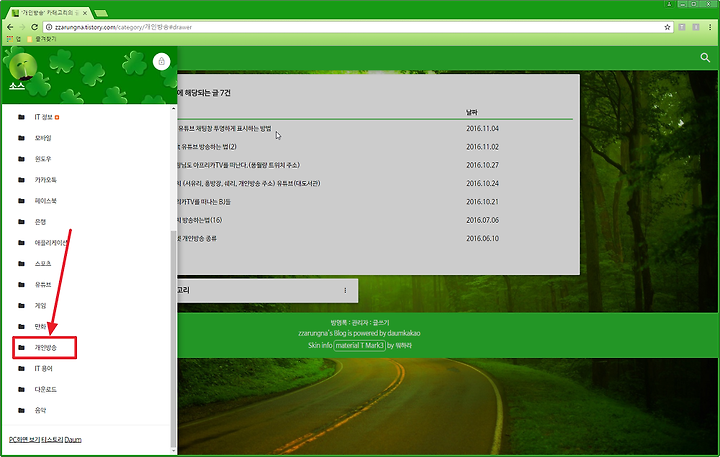This screenshot has width=720, height=457.
Task: Click the blog profile sprout avatar
Action: pos(22,66)
